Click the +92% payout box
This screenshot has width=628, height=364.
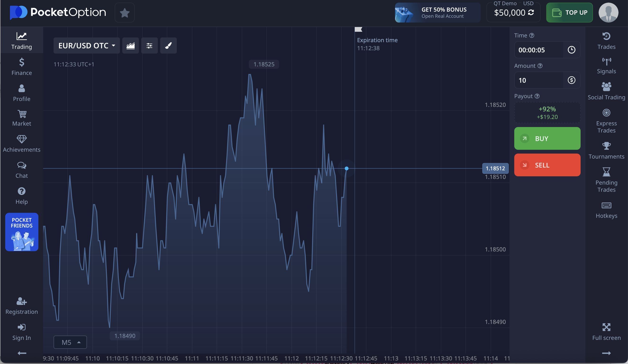tap(547, 113)
